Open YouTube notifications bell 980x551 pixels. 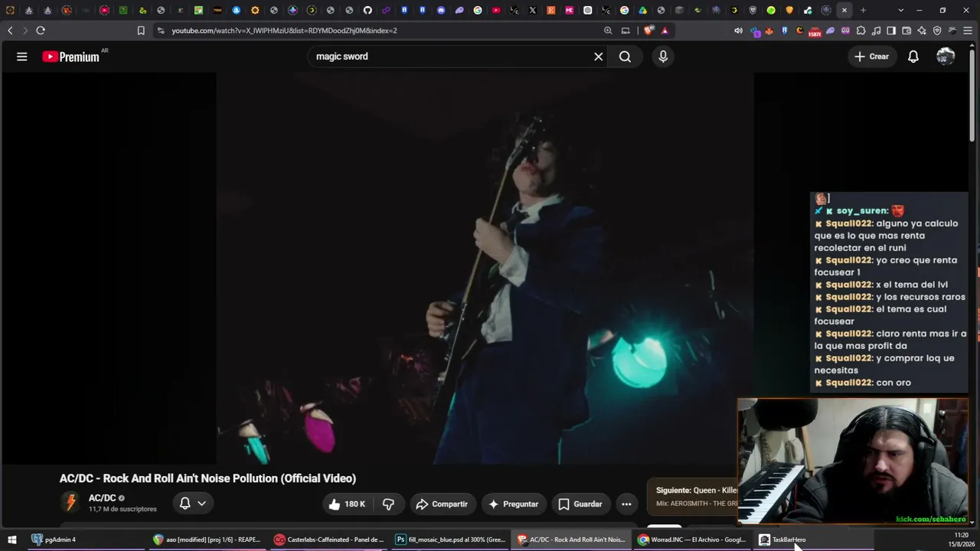tap(913, 57)
